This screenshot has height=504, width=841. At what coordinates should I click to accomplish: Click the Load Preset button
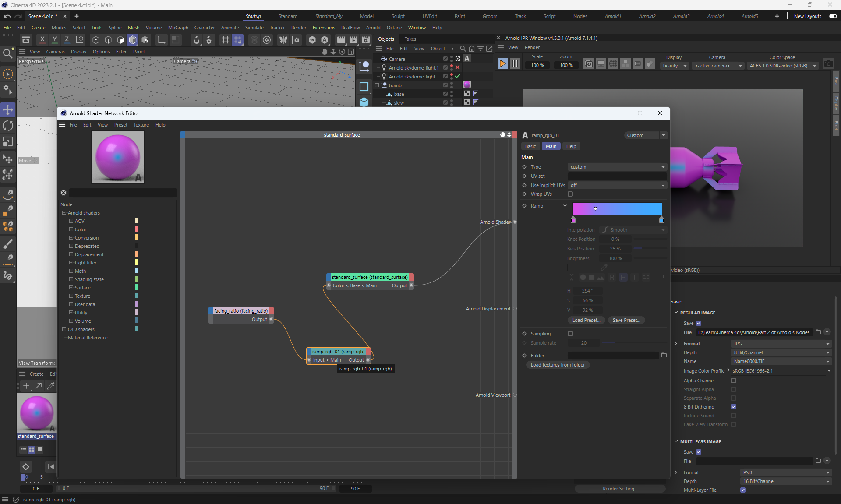[586, 320]
